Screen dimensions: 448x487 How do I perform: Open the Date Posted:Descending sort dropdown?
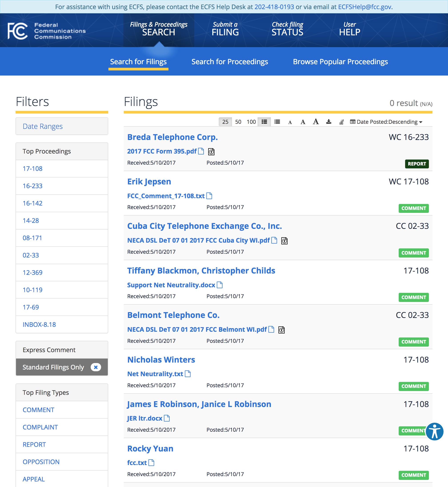click(386, 122)
